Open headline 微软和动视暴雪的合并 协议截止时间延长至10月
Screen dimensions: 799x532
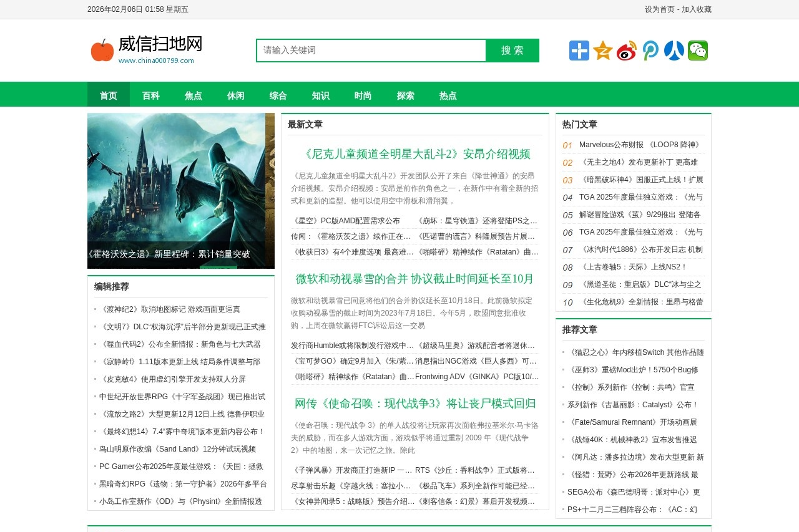point(415,279)
